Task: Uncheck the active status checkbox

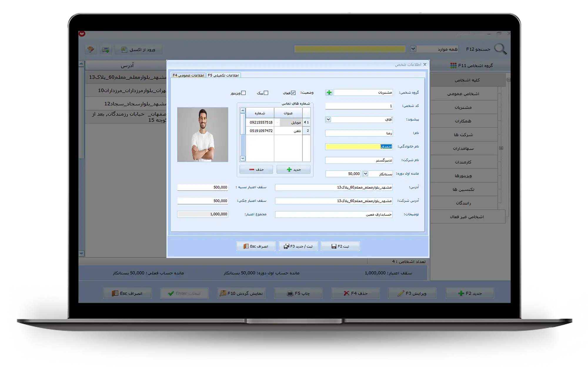Action: 293,93
